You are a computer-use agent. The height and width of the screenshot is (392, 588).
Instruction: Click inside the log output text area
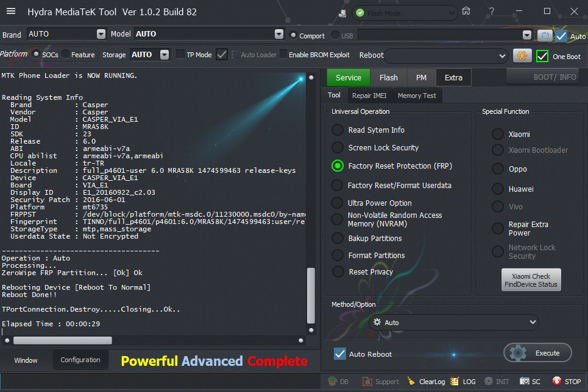153,202
